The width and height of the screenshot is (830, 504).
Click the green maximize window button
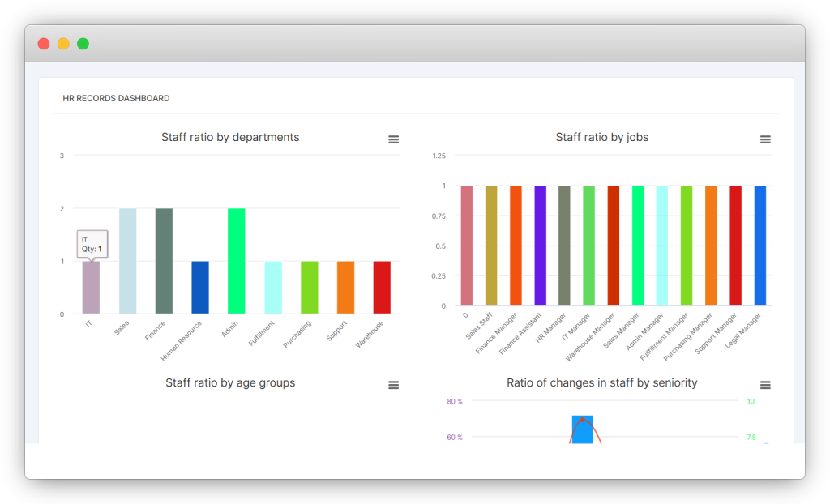click(x=83, y=44)
